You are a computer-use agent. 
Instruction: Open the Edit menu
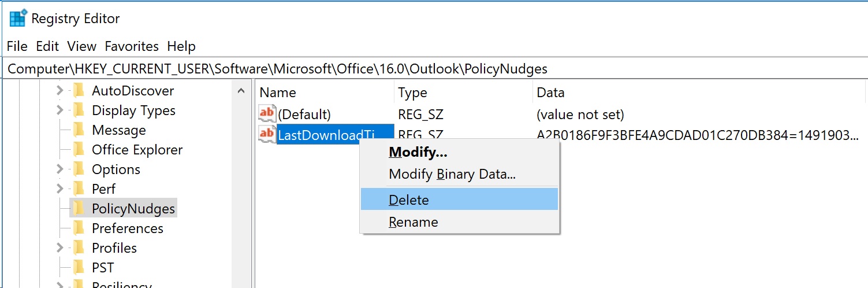[x=47, y=46]
